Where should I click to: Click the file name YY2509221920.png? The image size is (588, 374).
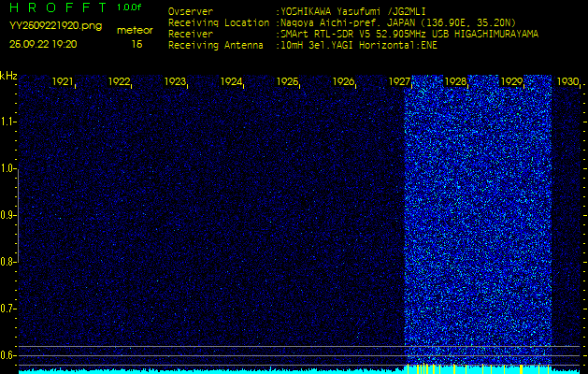coord(55,25)
